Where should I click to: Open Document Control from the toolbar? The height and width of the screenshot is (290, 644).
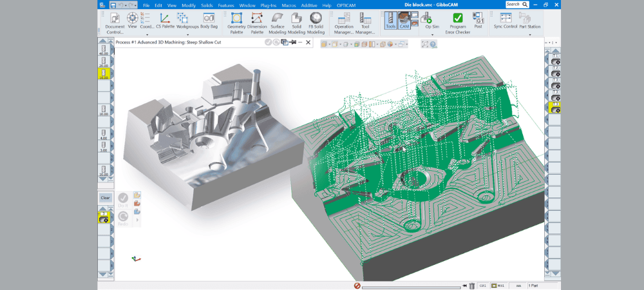point(115,23)
